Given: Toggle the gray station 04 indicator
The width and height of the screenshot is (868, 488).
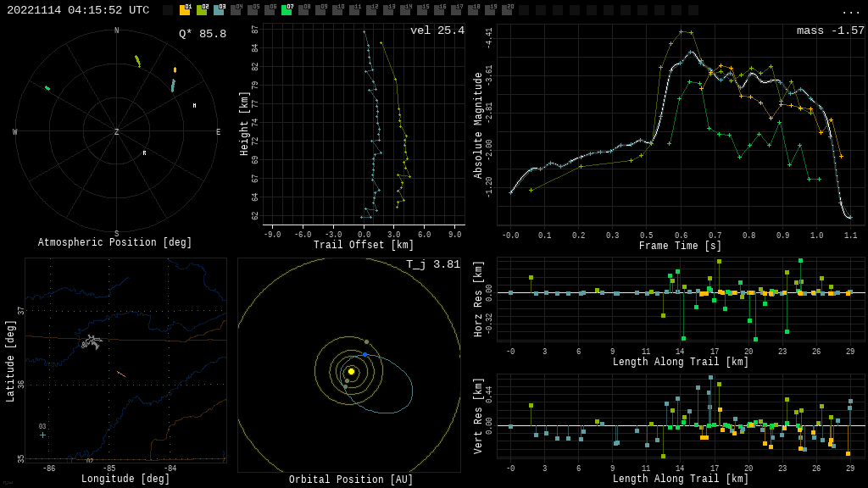Looking at the screenshot, I should click(x=236, y=10).
